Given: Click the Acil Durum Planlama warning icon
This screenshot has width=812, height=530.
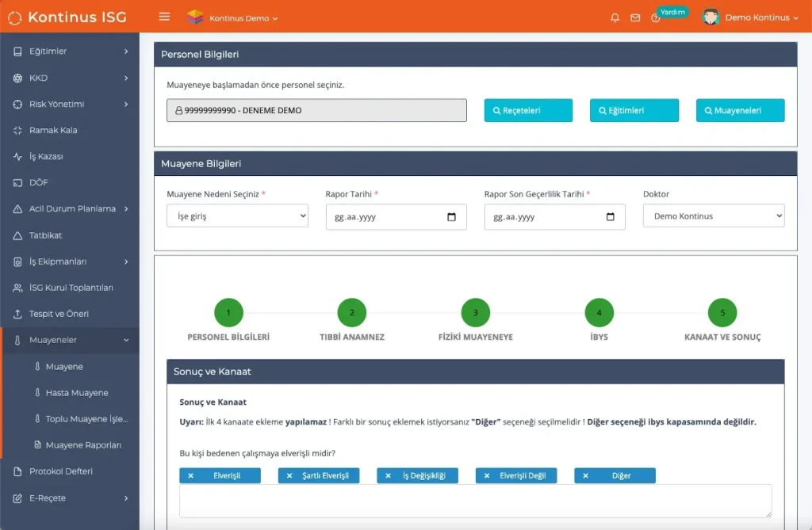Looking at the screenshot, I should coord(17,208).
